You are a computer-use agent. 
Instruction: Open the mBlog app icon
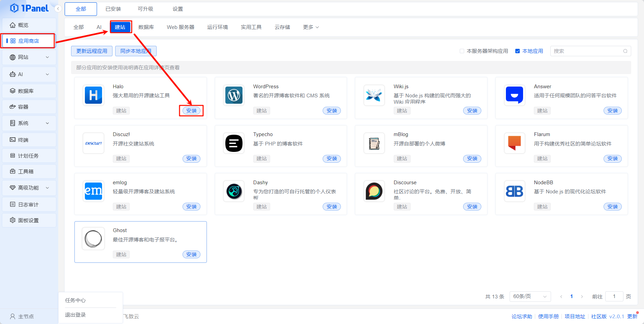point(374,143)
